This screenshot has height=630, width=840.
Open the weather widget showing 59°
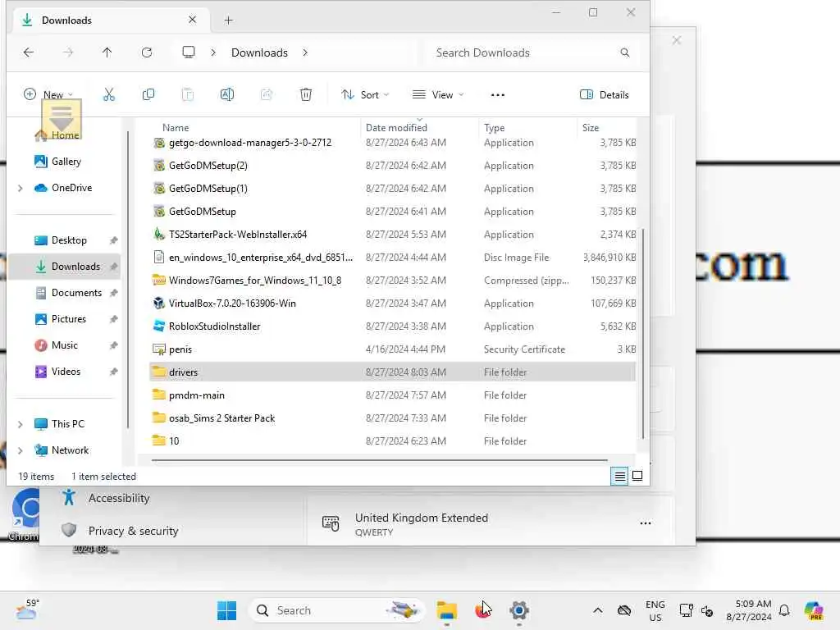coord(27,609)
